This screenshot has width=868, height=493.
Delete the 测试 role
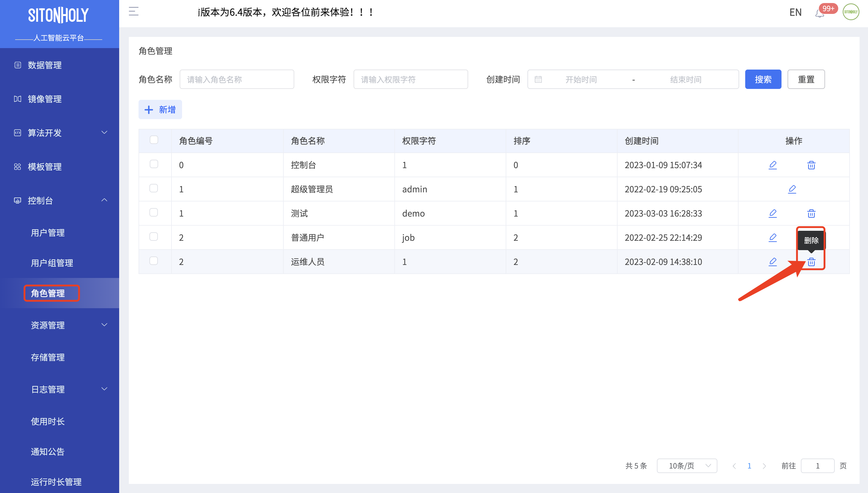(811, 213)
